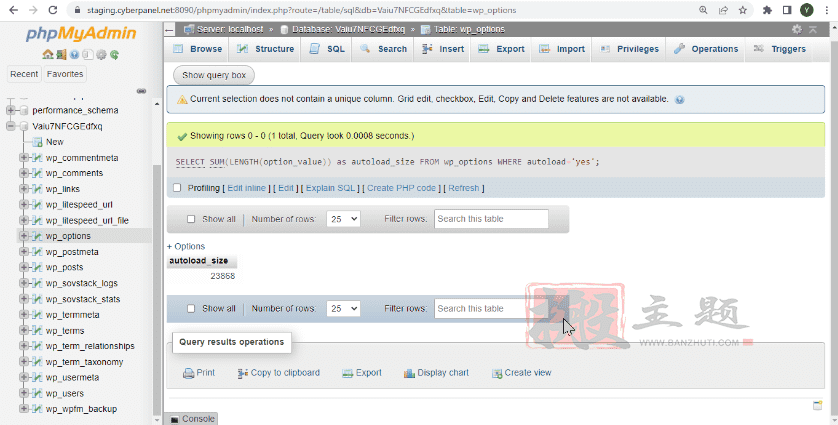
Task: Open page settings gear in top bar
Action: point(796,29)
